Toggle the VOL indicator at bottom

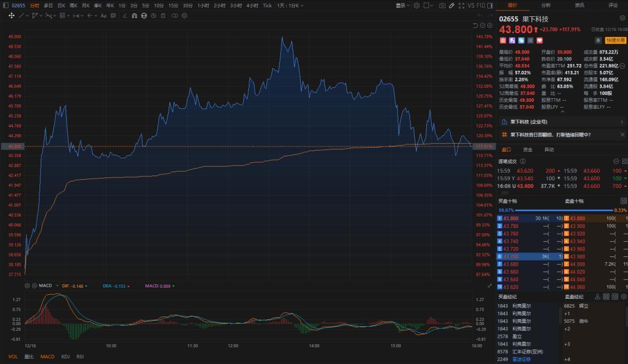click(13, 356)
